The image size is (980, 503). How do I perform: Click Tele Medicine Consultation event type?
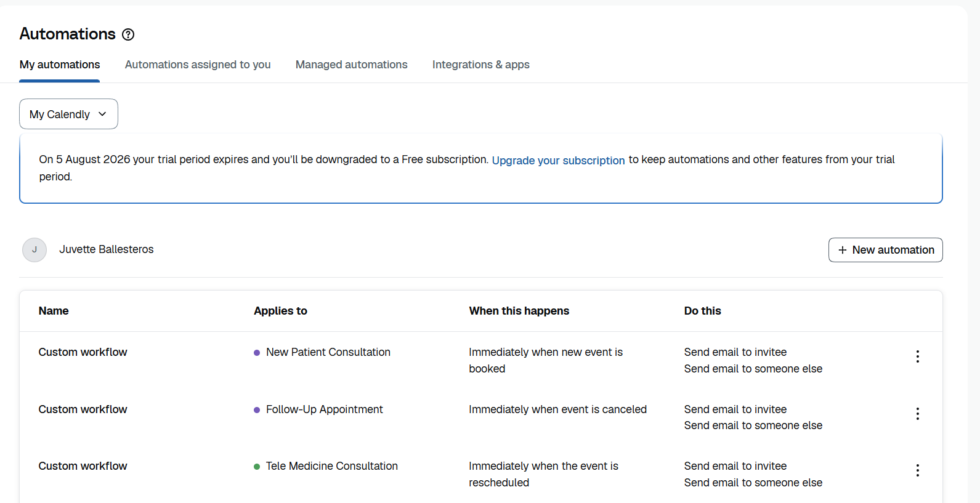click(332, 466)
